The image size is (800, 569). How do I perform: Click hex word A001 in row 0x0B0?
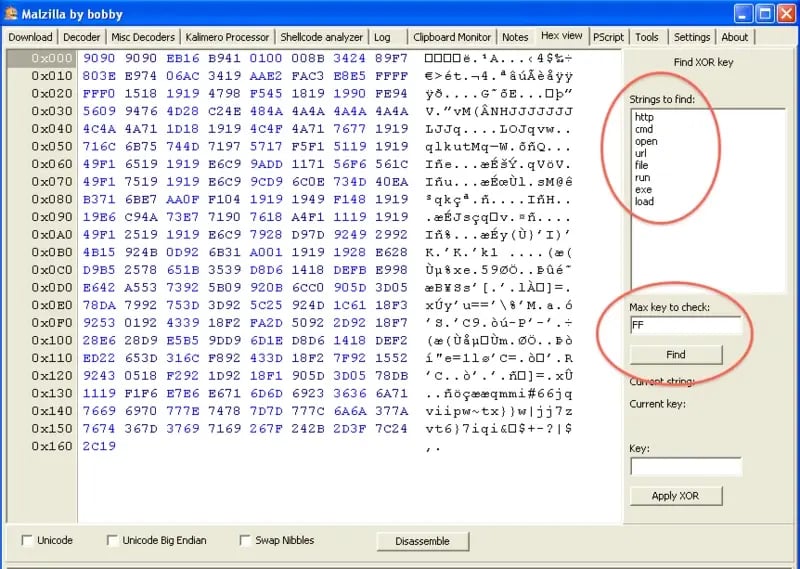(x=266, y=252)
